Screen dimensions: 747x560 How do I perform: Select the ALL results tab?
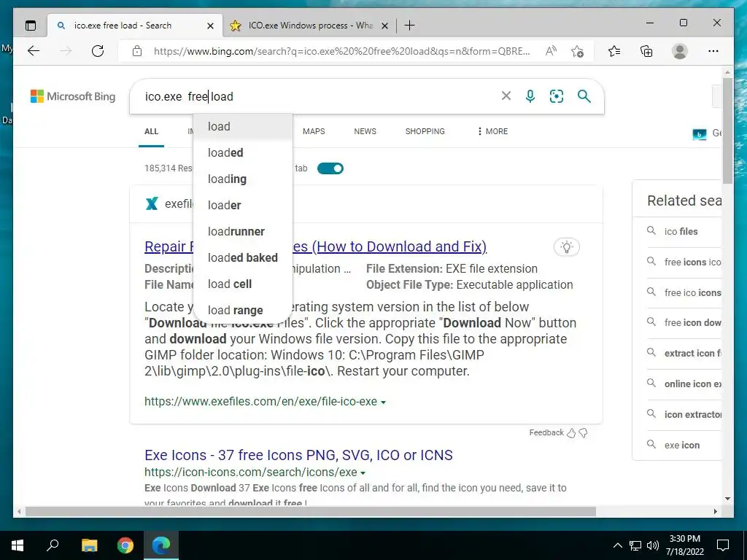[152, 131]
